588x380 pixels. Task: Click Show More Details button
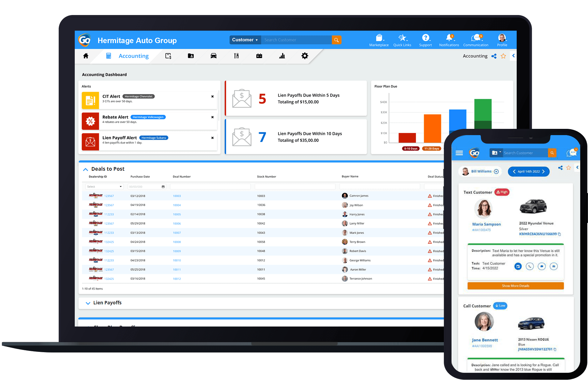pyautogui.click(x=515, y=286)
